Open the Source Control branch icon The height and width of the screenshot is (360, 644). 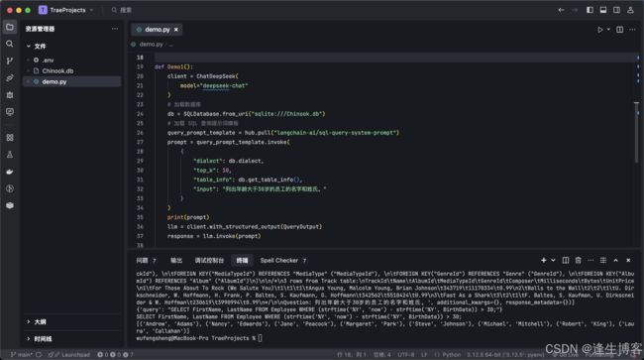point(10,60)
